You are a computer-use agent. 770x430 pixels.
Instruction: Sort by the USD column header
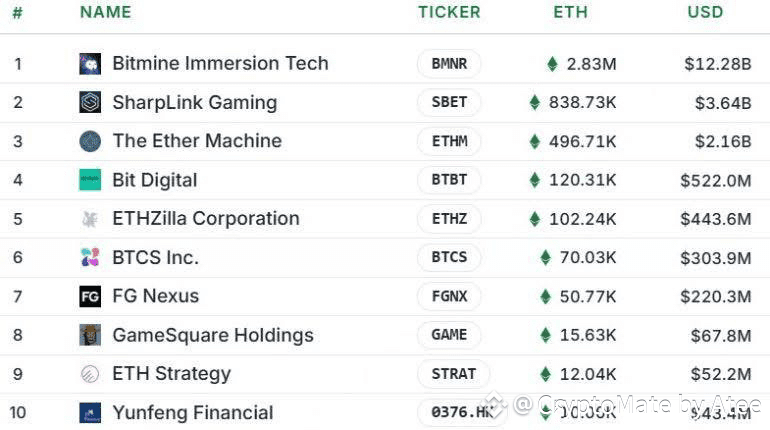pos(705,12)
